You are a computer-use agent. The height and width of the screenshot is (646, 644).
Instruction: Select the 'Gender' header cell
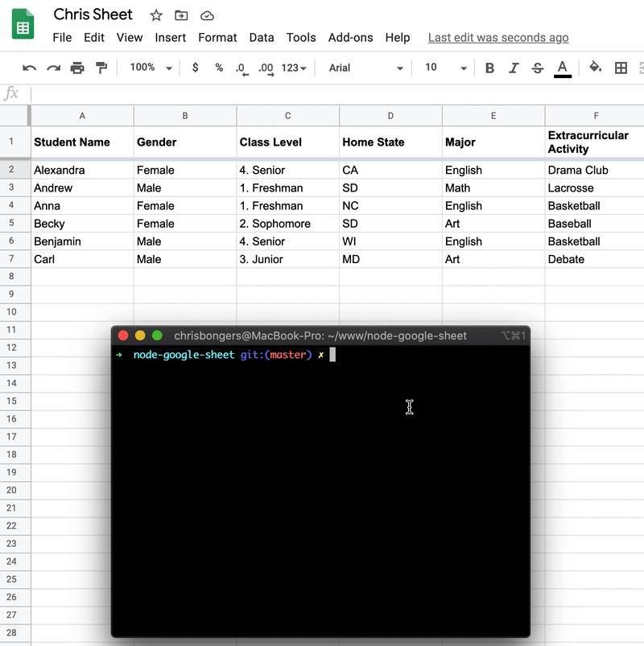coord(185,142)
